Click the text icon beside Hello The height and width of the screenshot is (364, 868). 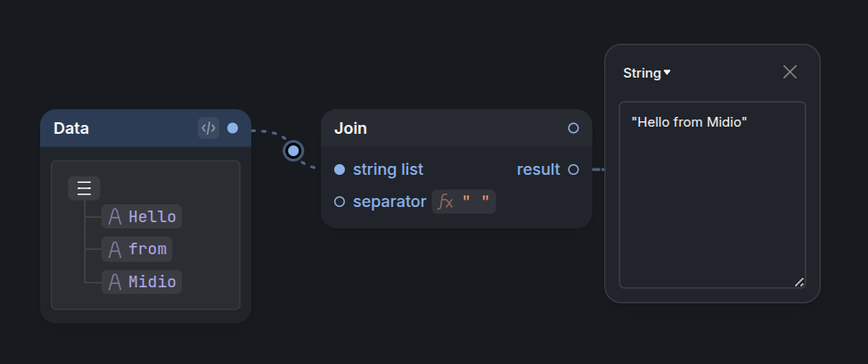click(x=115, y=217)
